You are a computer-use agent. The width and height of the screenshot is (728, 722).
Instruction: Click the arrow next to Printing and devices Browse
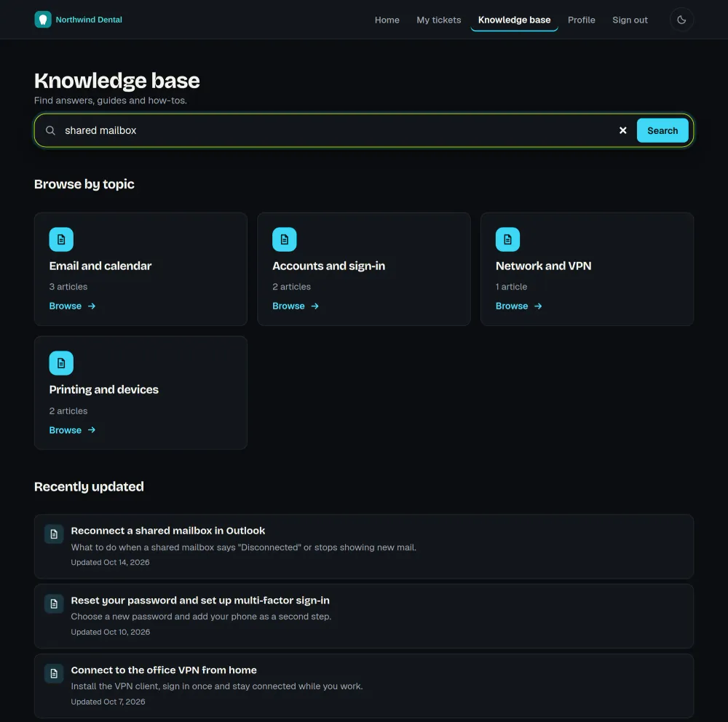pos(92,430)
